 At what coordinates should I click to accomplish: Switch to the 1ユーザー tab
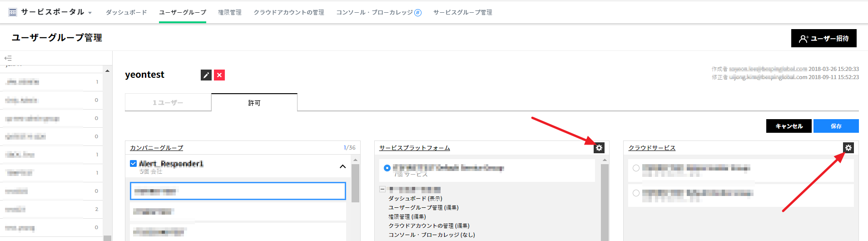[168, 103]
